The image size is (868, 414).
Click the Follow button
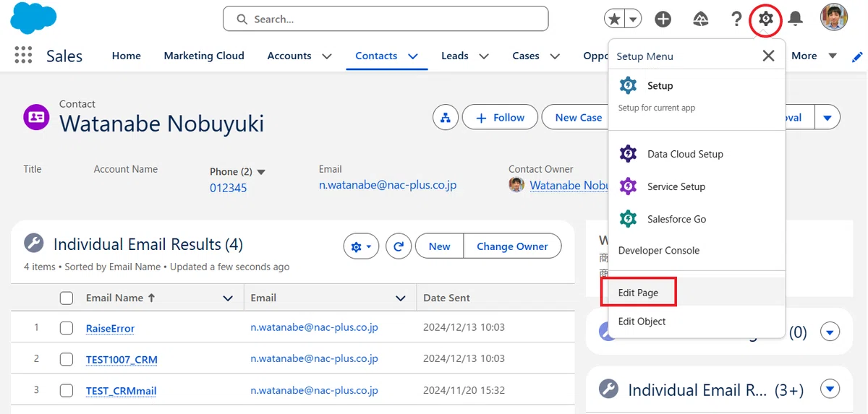pos(500,117)
